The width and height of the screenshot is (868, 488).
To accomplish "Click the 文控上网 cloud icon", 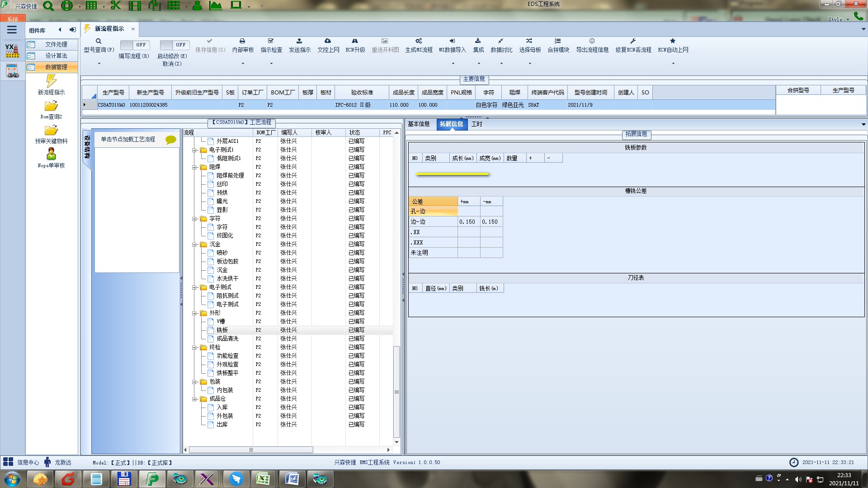I will click(x=328, y=41).
